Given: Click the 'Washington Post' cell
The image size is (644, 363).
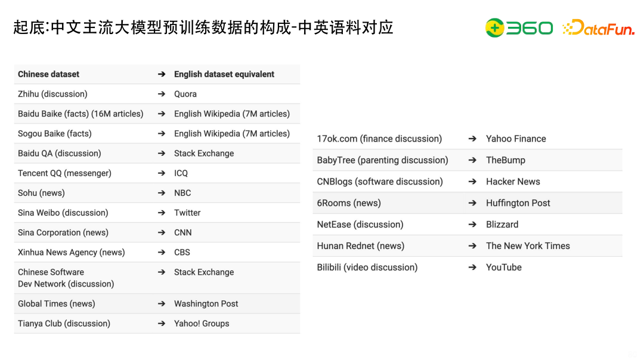Looking at the screenshot, I should (206, 304).
